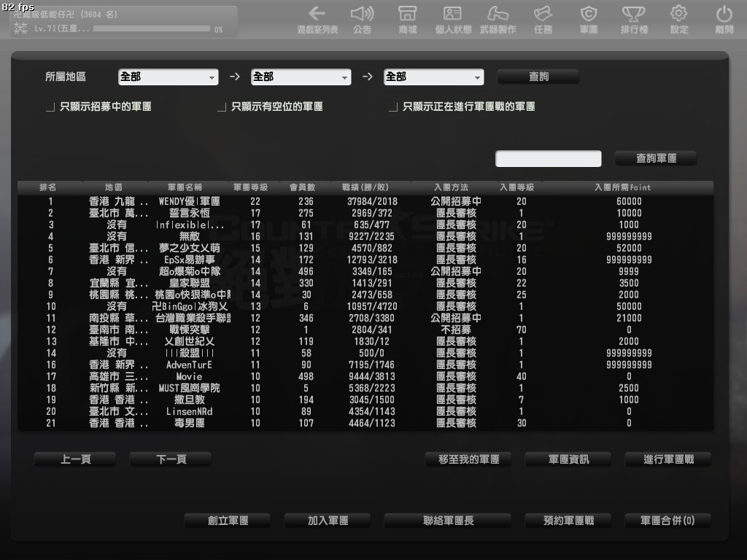Open 軍團資訊 clan info
The image size is (747, 560).
(568, 459)
